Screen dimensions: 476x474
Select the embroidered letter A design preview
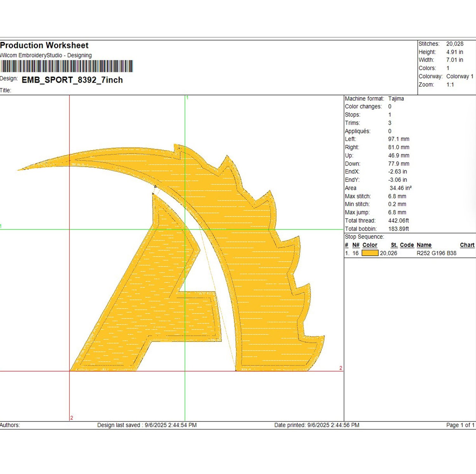coord(171,257)
